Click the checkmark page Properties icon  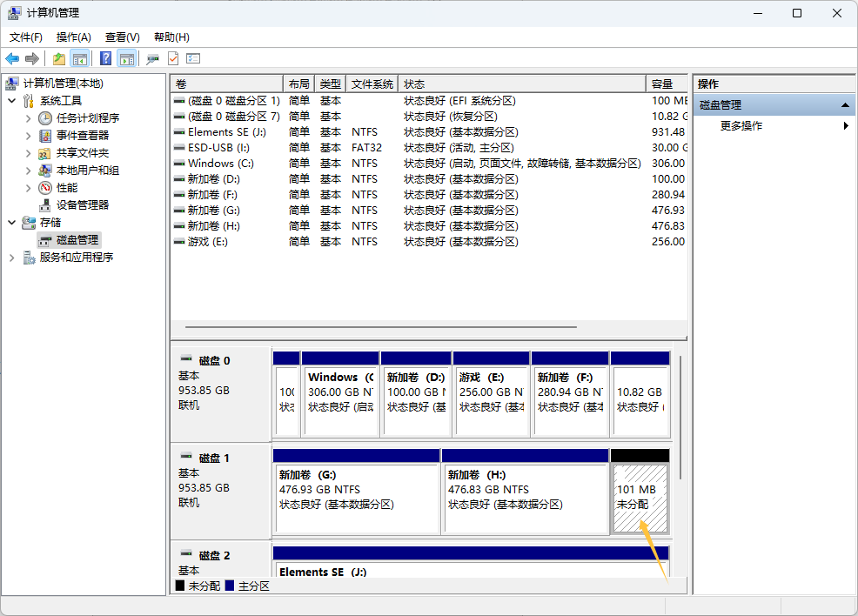(x=172, y=58)
